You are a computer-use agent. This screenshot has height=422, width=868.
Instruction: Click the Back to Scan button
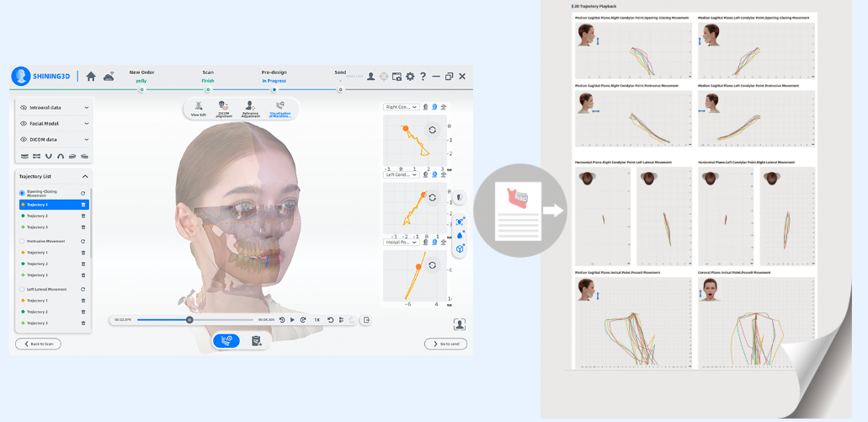38,344
